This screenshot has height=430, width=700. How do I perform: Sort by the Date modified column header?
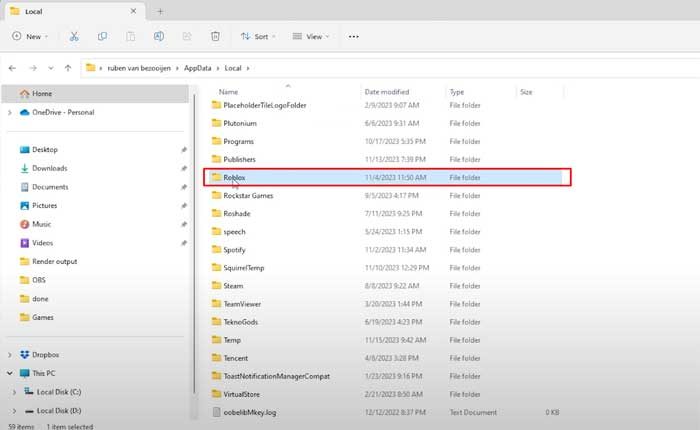point(386,91)
